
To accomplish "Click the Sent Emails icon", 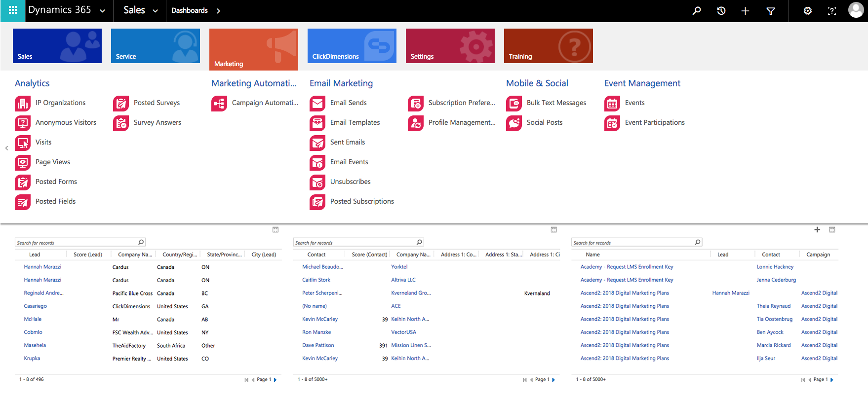I will tap(317, 143).
